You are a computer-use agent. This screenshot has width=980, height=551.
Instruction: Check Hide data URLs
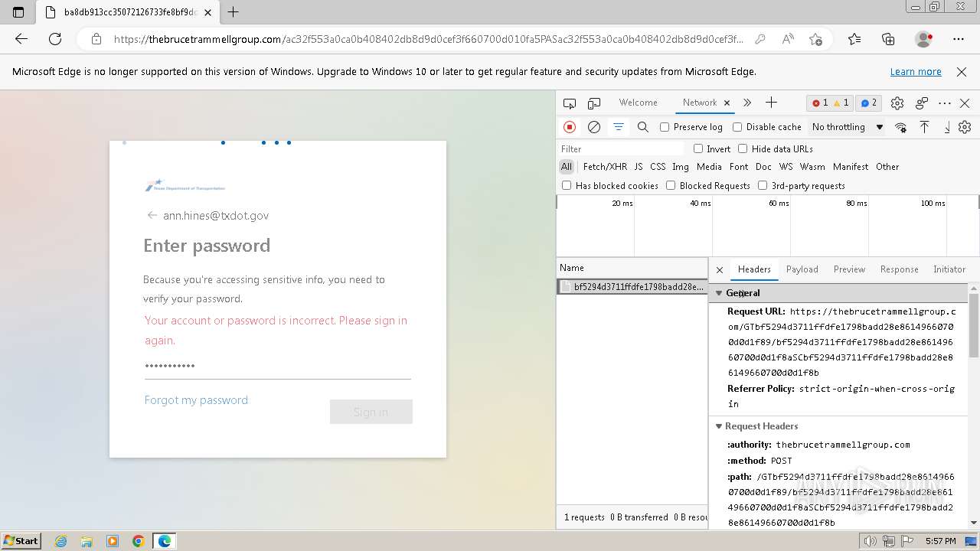coord(743,148)
